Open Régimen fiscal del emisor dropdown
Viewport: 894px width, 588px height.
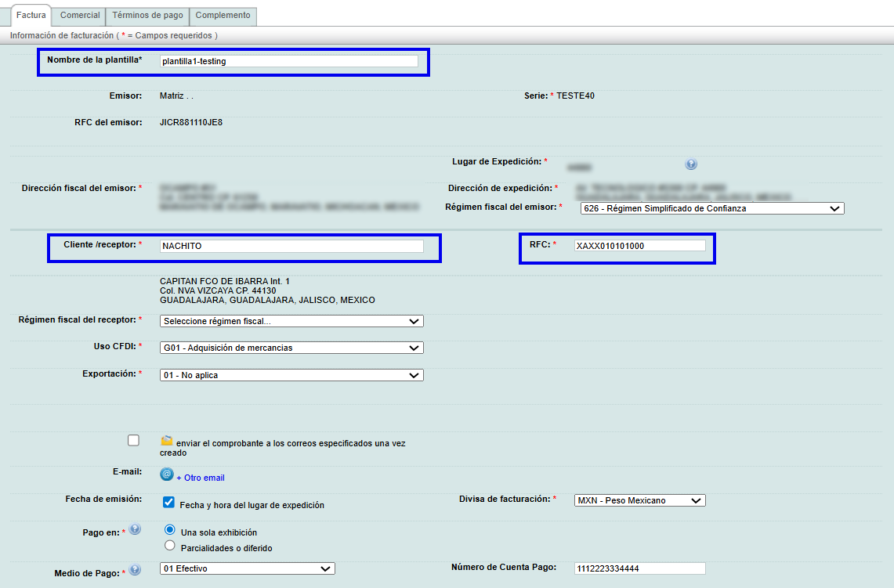711,208
